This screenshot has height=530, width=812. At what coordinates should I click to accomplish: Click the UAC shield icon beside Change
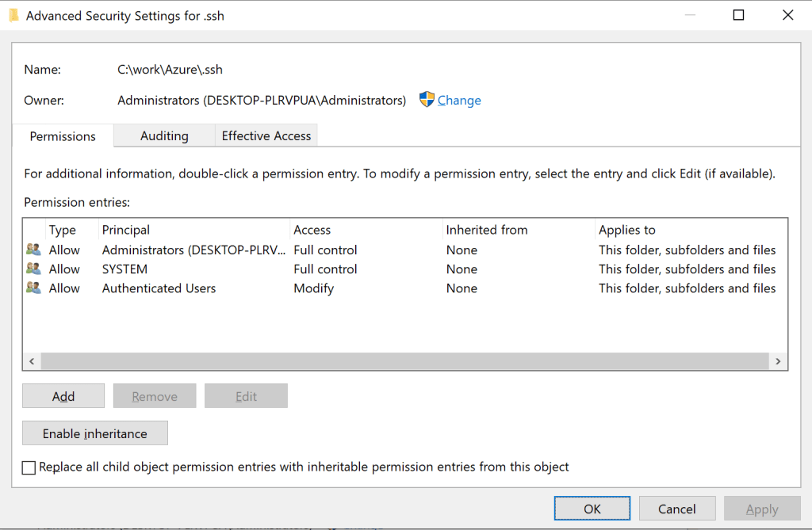(x=426, y=100)
